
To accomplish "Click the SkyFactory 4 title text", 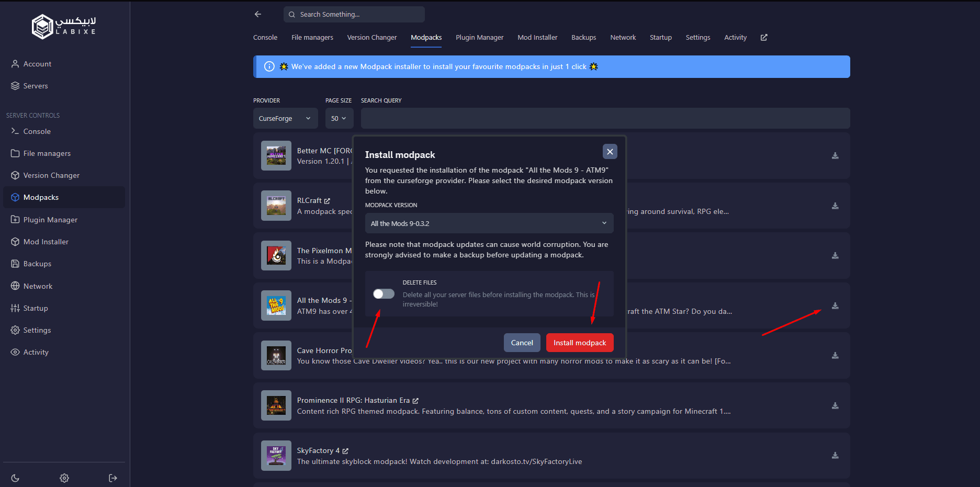I will pos(318,451).
